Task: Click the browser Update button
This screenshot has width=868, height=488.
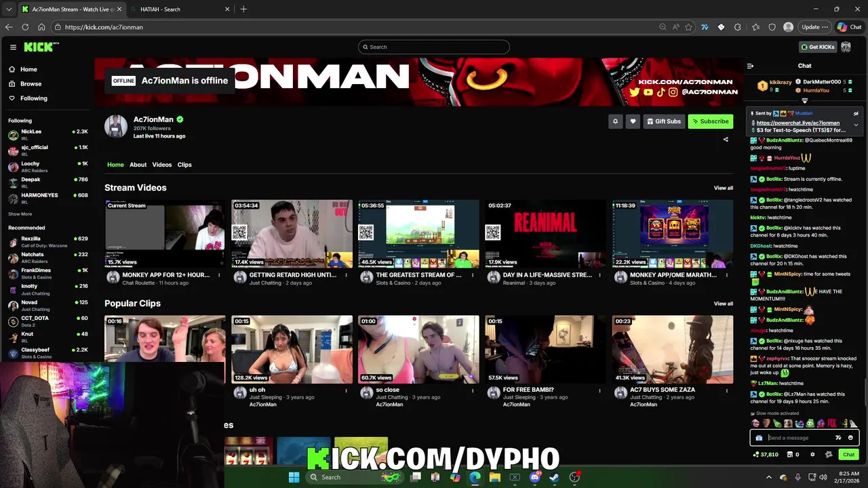Action: click(815, 27)
